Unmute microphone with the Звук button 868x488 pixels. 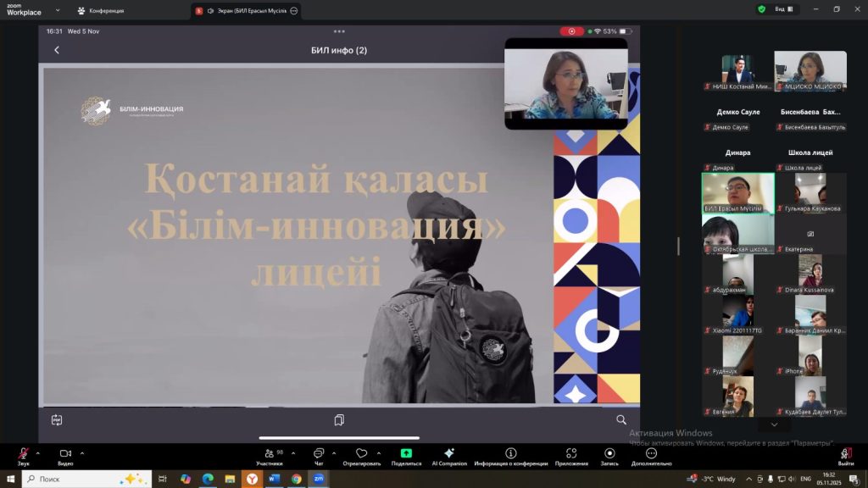(x=23, y=455)
